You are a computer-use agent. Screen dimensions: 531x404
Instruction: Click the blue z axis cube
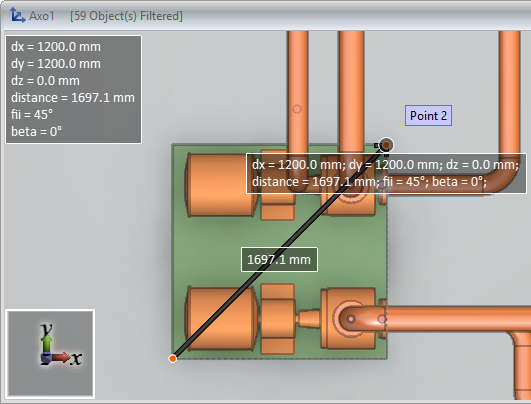[x=46, y=358]
